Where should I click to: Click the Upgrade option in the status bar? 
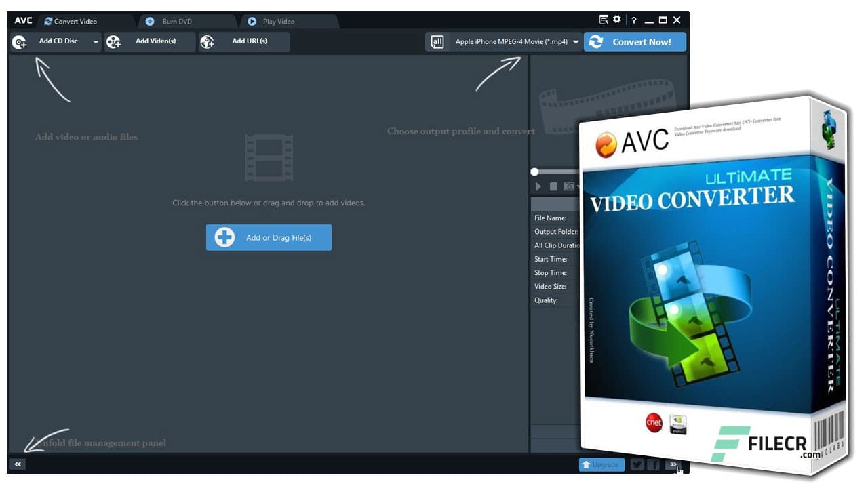[x=601, y=464]
